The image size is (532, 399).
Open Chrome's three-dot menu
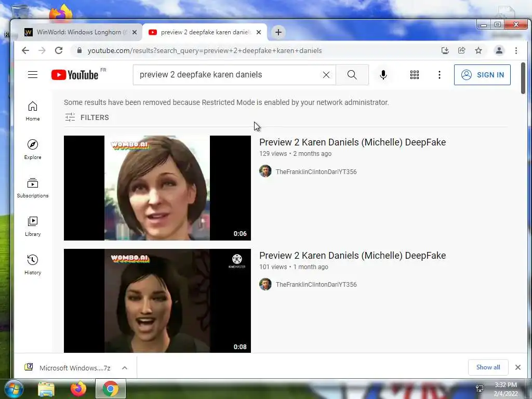(516, 50)
